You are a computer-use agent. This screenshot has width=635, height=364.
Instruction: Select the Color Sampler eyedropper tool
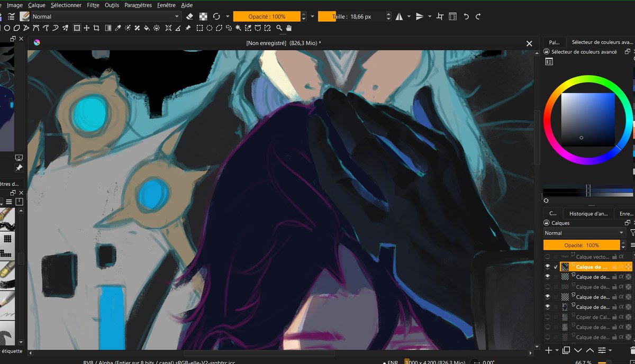pyautogui.click(x=118, y=28)
